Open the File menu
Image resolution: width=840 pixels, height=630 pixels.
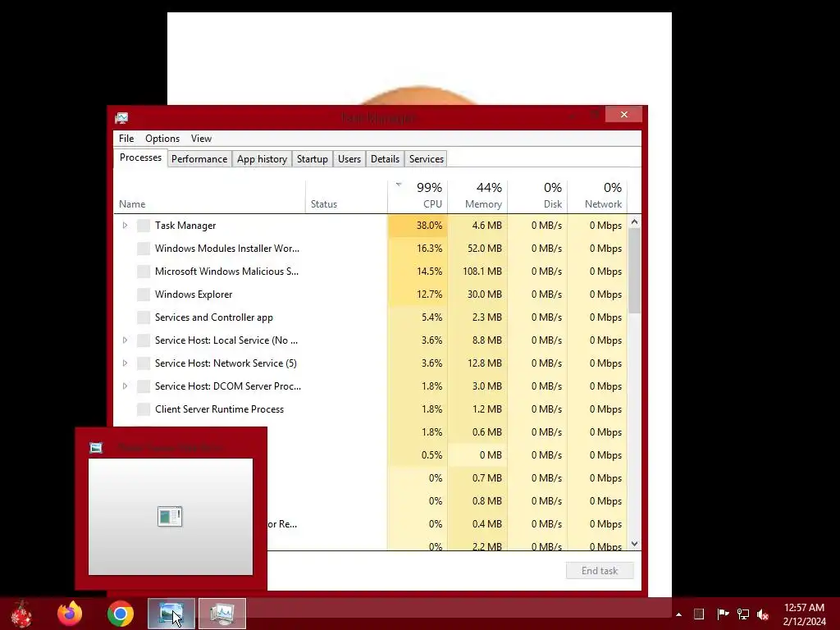pyautogui.click(x=126, y=139)
